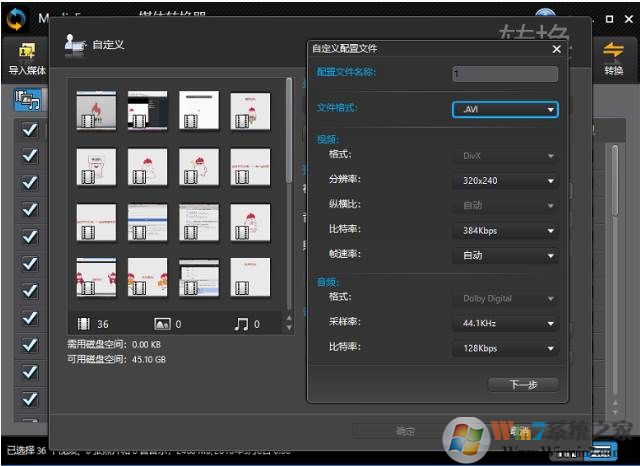This screenshot has width=640, height=466.
Task: Uncheck the first checkbox in media list
Action: point(29,130)
